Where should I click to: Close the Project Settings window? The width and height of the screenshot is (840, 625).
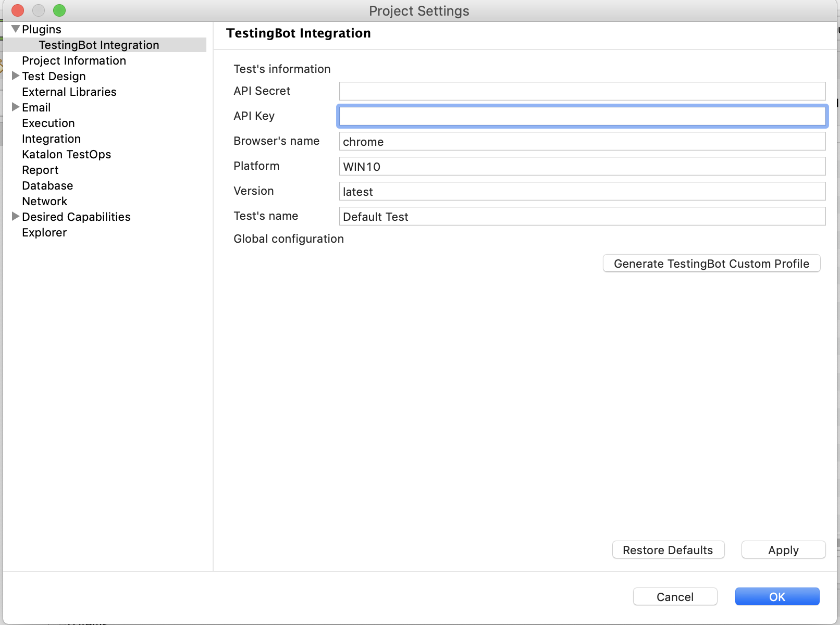click(18, 10)
